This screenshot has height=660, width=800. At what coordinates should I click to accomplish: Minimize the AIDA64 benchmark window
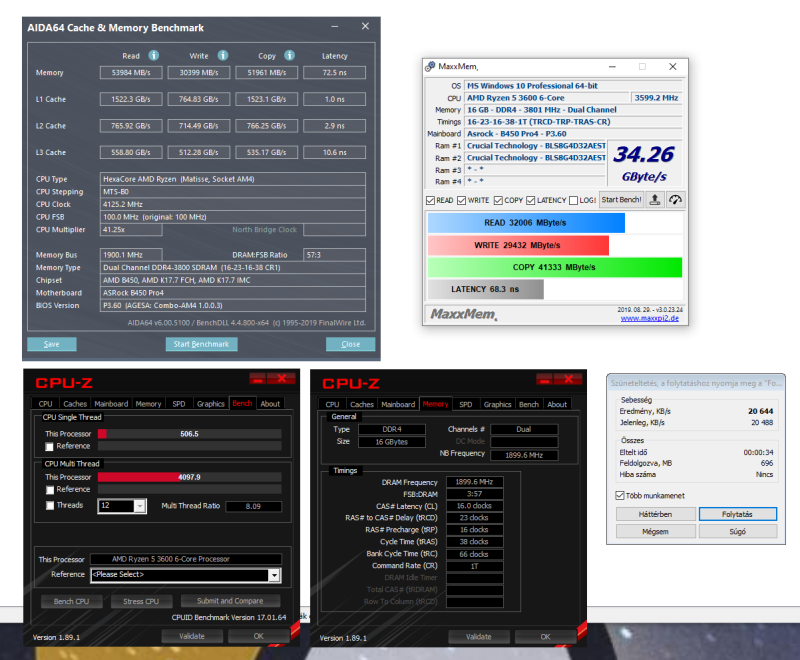coord(335,26)
